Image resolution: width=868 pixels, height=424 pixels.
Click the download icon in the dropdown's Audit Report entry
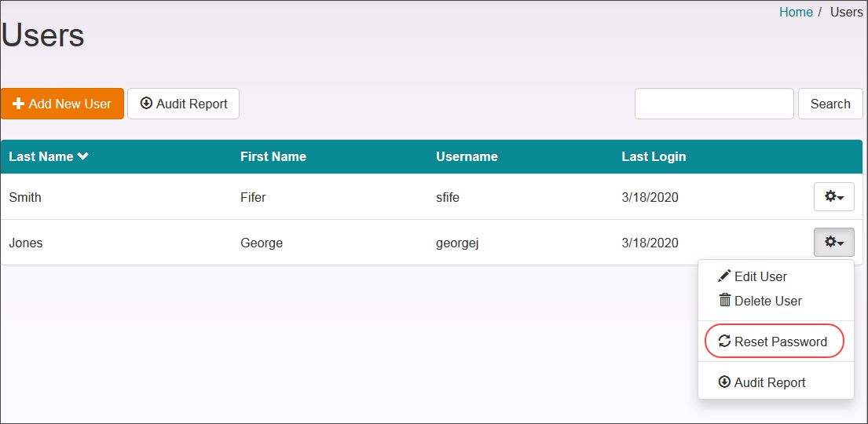coord(724,382)
